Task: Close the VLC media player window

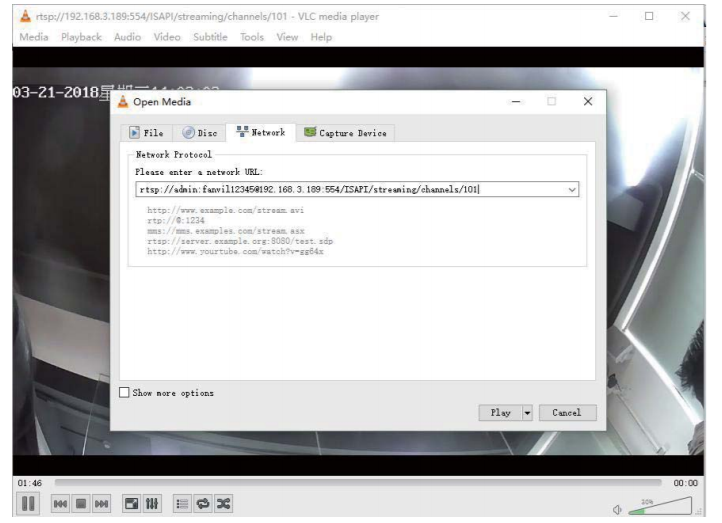Action: (685, 16)
